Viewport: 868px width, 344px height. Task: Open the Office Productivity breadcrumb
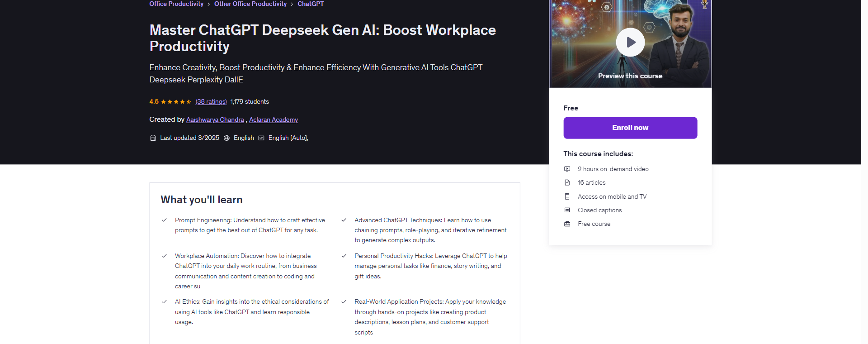coord(176,4)
